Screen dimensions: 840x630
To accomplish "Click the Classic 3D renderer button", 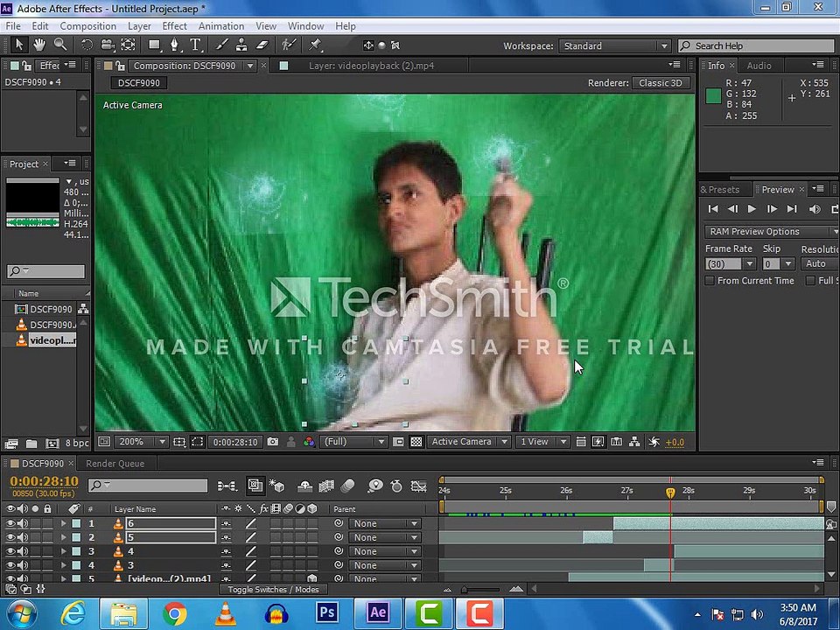I will pos(661,84).
